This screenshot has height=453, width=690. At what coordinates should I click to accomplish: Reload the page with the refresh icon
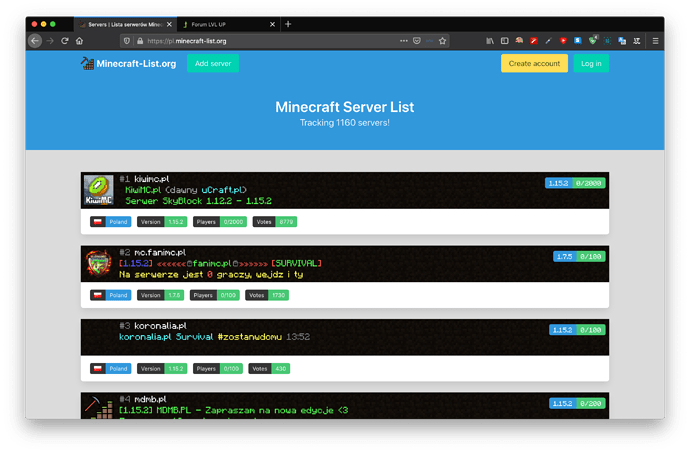click(x=65, y=41)
